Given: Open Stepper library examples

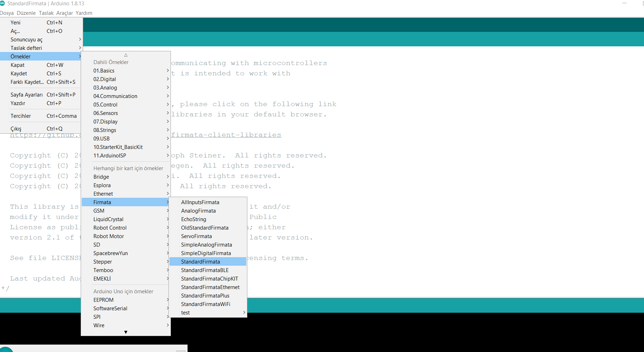Looking at the screenshot, I should 126,262.
